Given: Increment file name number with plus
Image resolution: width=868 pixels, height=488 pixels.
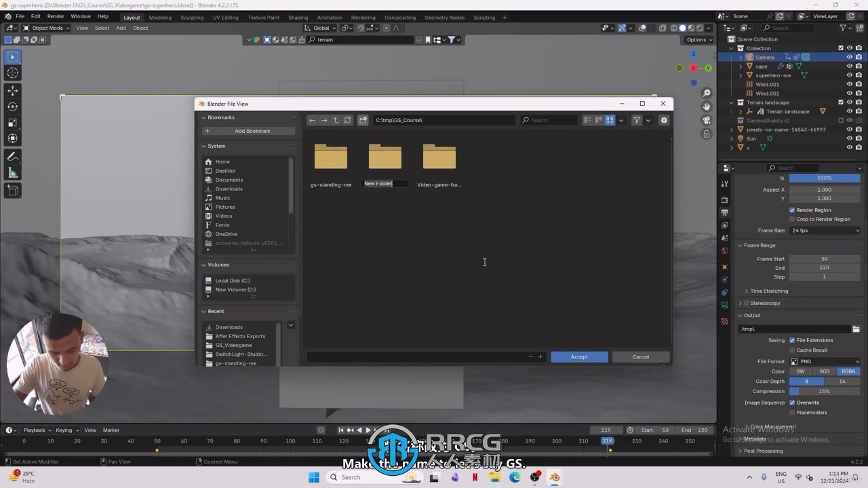Looking at the screenshot, I should tap(540, 357).
